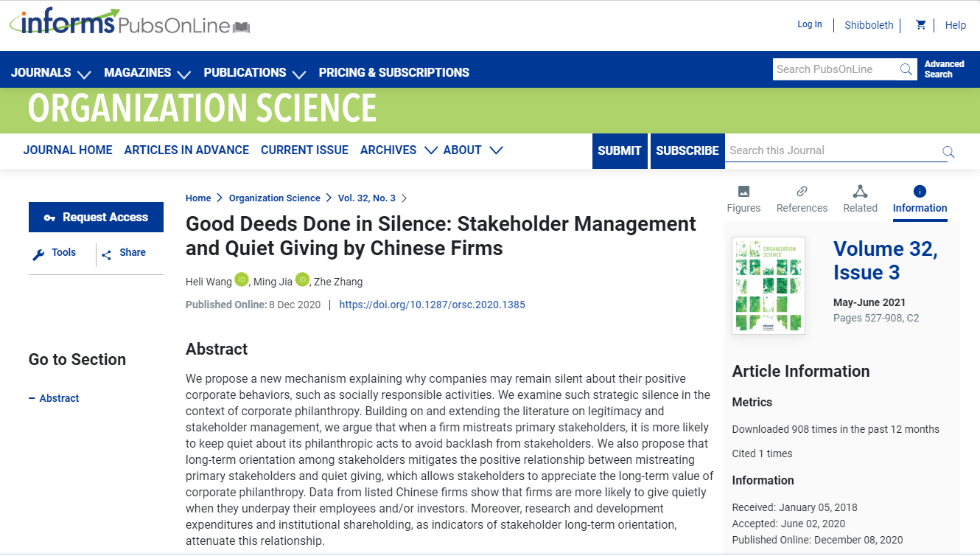This screenshot has width=980, height=556.
Task: Click the Search PubsOnLine input field
Action: (x=835, y=69)
